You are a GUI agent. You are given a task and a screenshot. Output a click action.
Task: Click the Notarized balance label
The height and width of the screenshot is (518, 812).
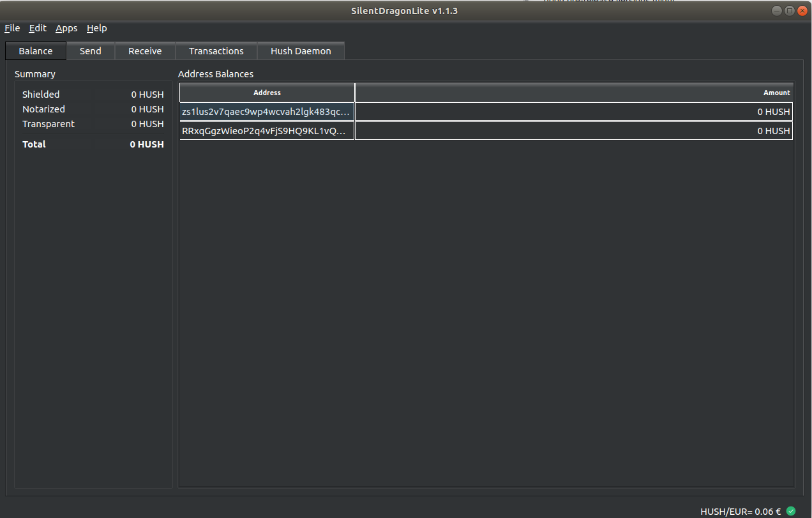(x=43, y=109)
